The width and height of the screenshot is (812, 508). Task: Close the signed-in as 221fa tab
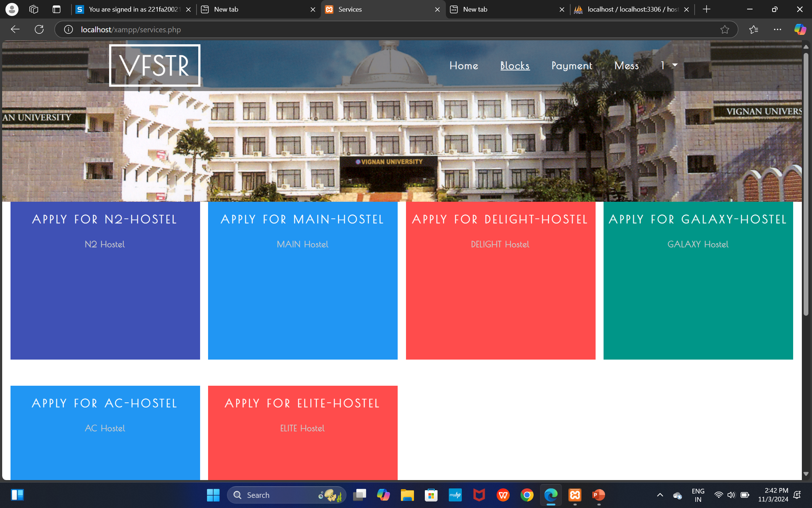click(188, 9)
